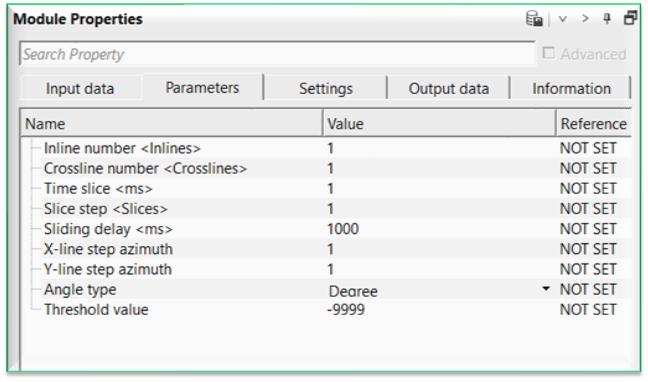Click the Inline number value 1
This screenshot has width=648, height=382.
(x=330, y=148)
